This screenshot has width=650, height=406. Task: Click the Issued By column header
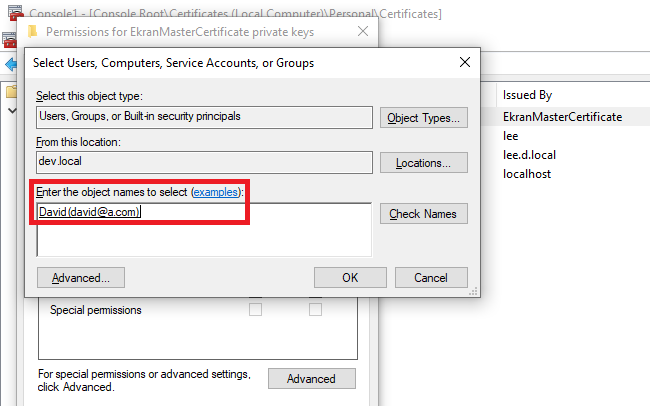pyautogui.click(x=528, y=95)
